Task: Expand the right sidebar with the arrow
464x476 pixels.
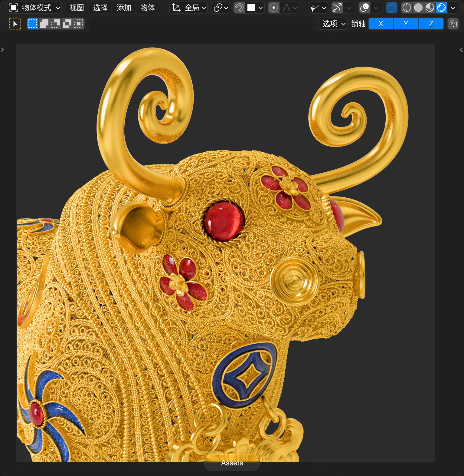Action: (461, 50)
